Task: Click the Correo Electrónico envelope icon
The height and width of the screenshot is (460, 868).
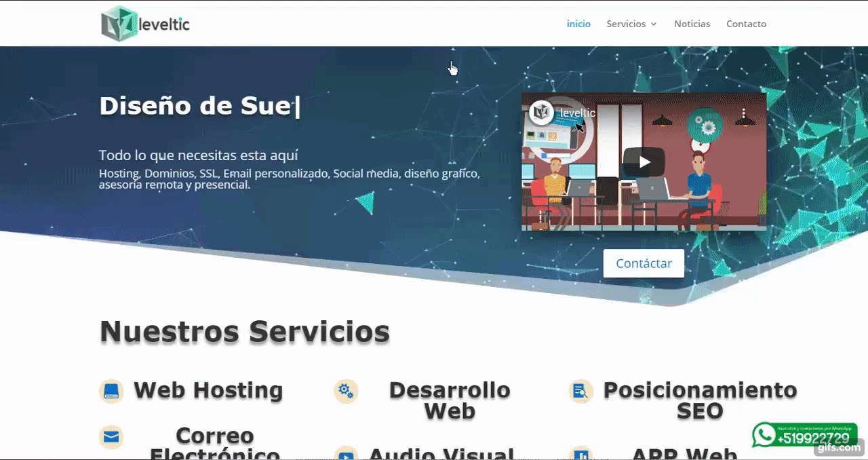Action: pos(111,437)
